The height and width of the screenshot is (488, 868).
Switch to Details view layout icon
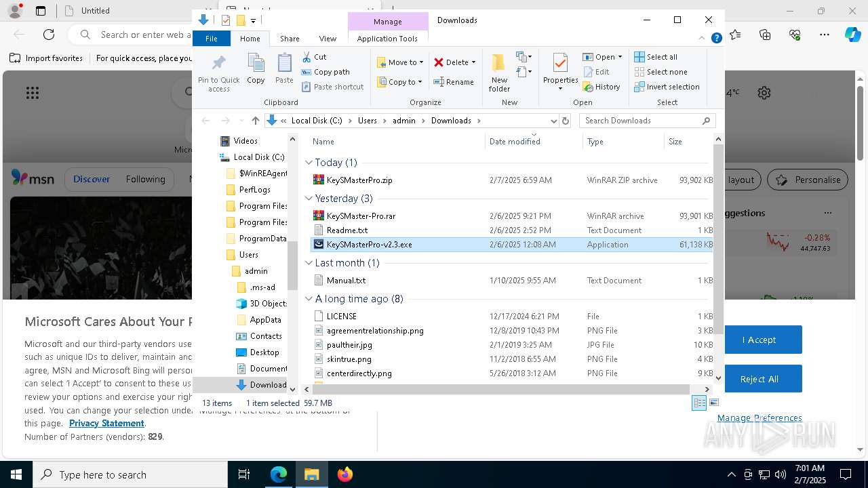[699, 403]
